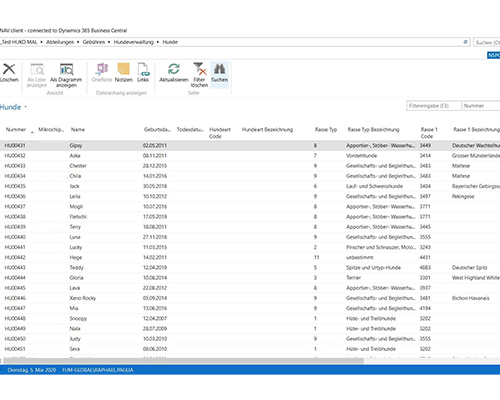Click the address bar refresh icon
Viewport: 500px width, 400px height.
(x=465, y=42)
